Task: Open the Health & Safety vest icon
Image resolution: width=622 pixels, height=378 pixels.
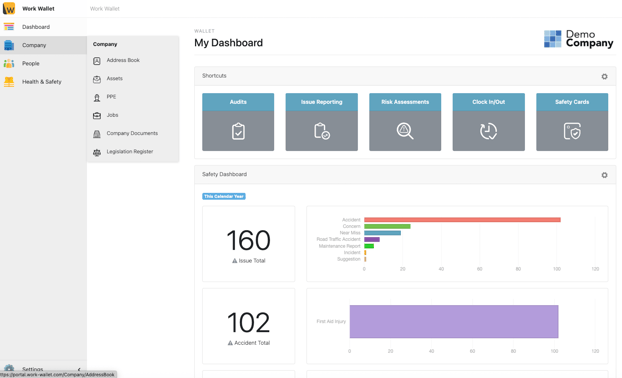Action: pyautogui.click(x=9, y=81)
